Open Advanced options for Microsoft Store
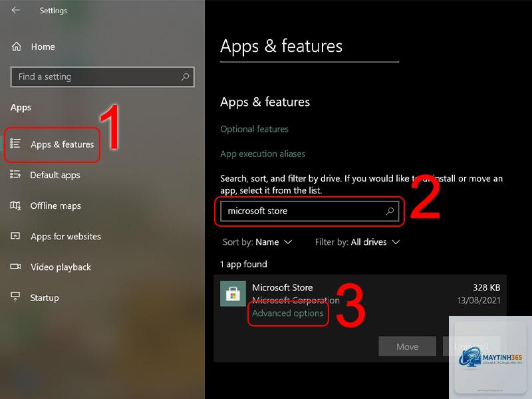 [x=288, y=313]
